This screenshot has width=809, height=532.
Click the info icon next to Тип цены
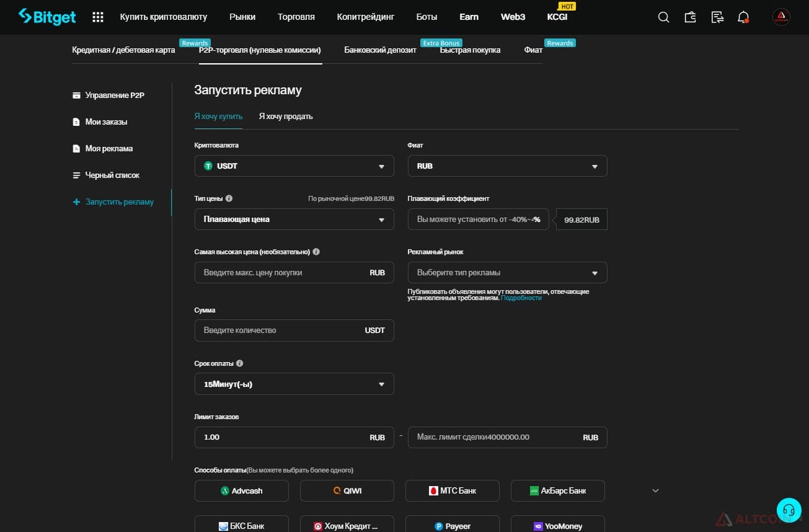click(229, 198)
